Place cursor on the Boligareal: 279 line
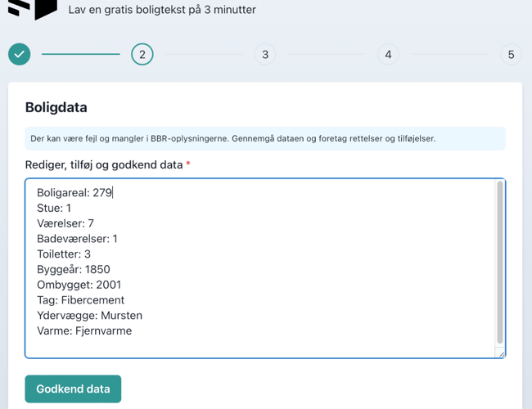Image resolution: width=532 pixels, height=409 pixels. (74, 192)
